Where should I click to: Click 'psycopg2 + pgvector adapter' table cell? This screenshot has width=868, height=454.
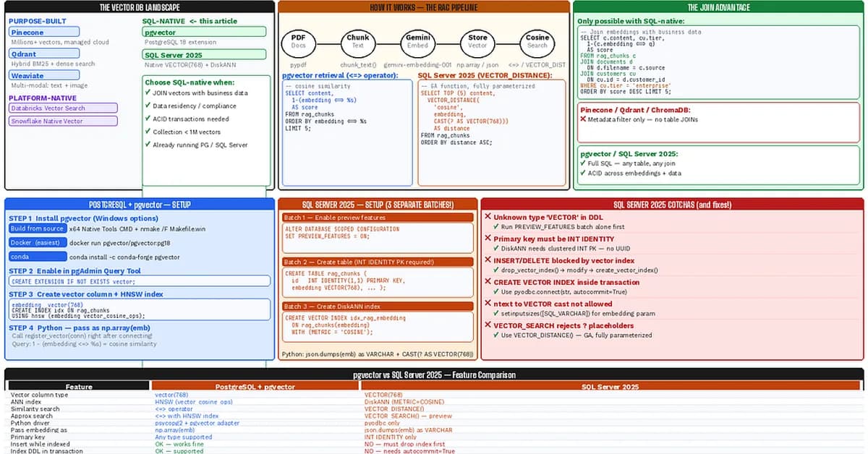197,423
